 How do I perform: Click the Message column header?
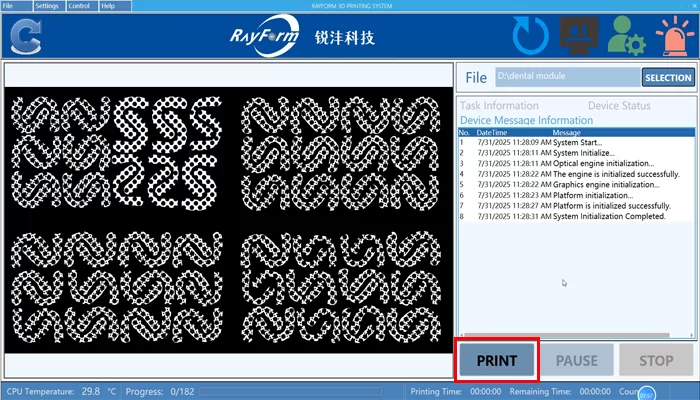pos(567,133)
